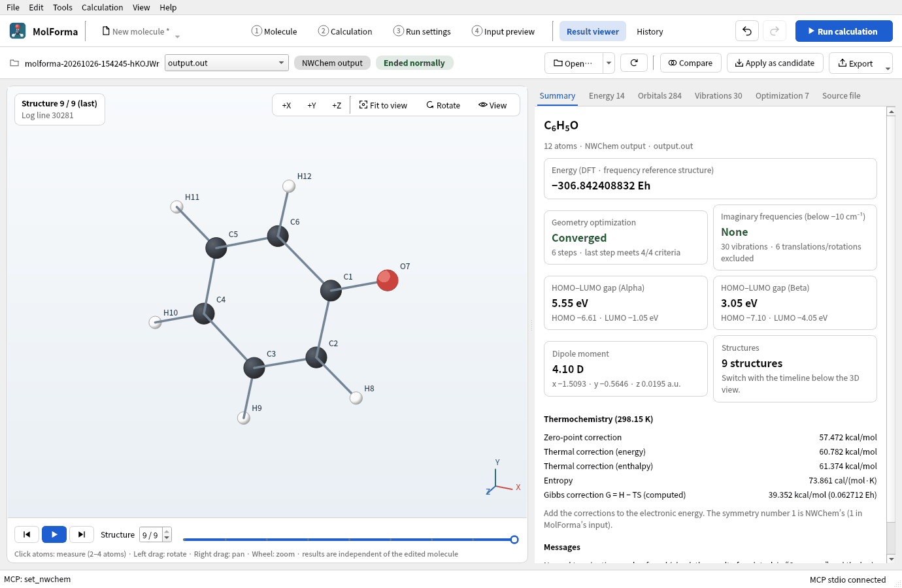The height and width of the screenshot is (588, 902).
Task: Expand New molecule dropdown arrow
Action: click(x=177, y=37)
